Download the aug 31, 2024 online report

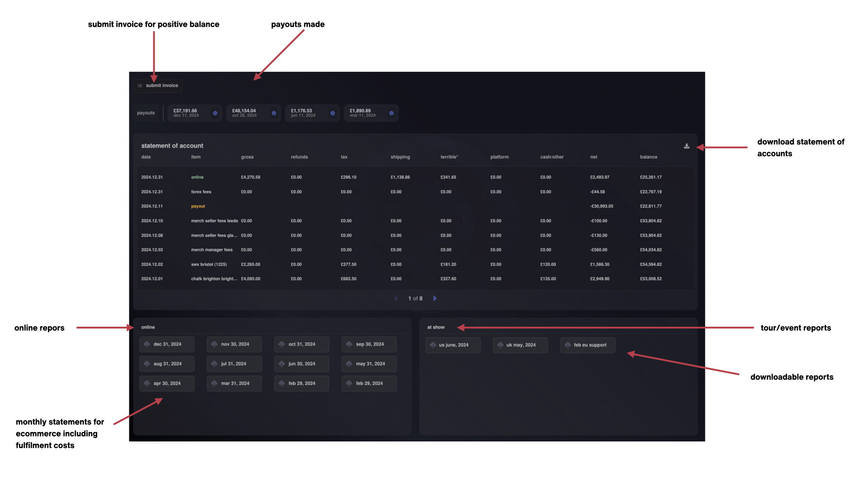click(167, 364)
